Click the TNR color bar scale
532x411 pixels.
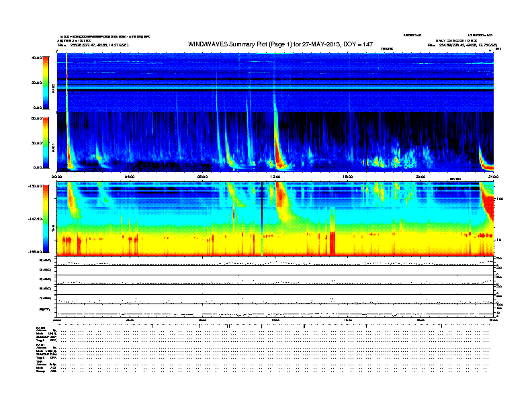pyautogui.click(x=46, y=219)
